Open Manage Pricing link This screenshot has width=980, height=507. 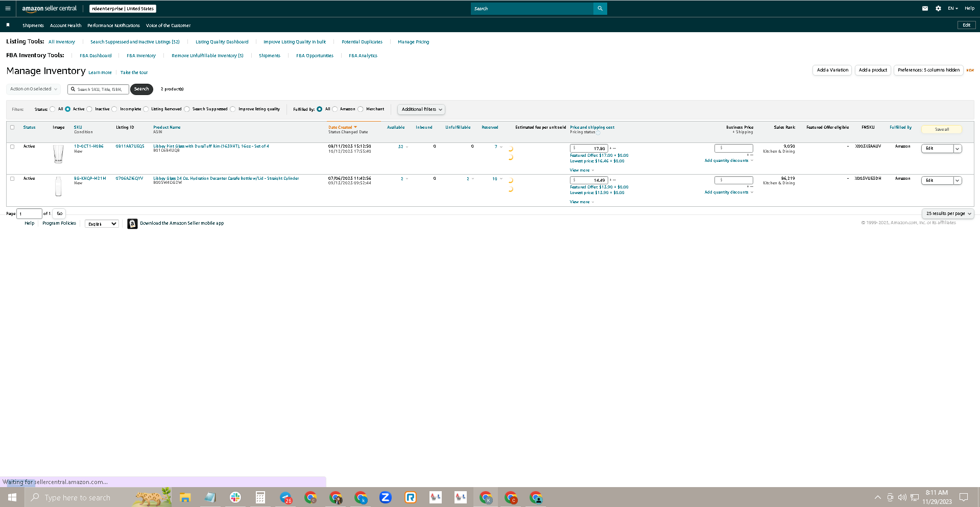pyautogui.click(x=413, y=42)
